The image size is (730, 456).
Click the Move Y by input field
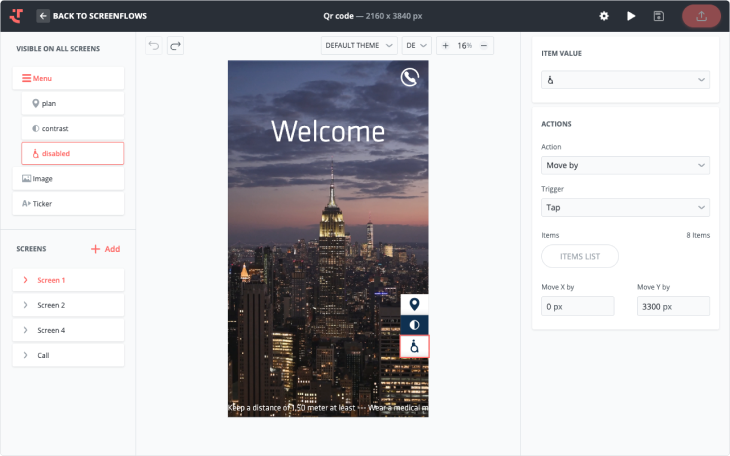[x=673, y=306]
